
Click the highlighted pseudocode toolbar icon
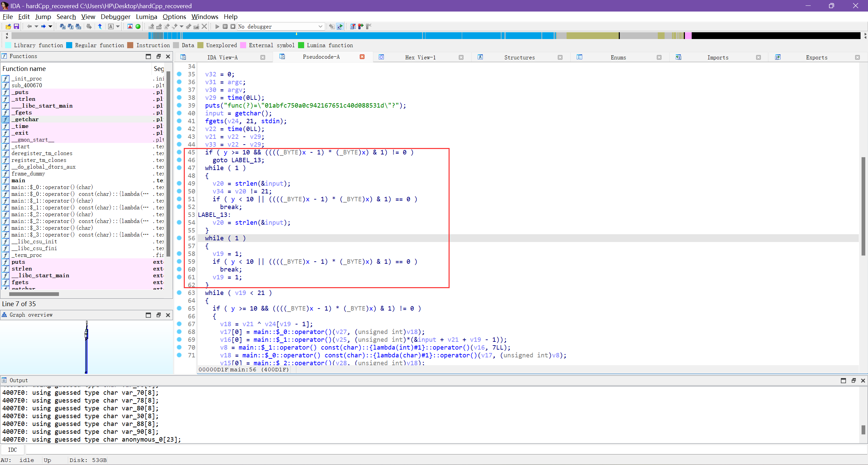coord(340,26)
